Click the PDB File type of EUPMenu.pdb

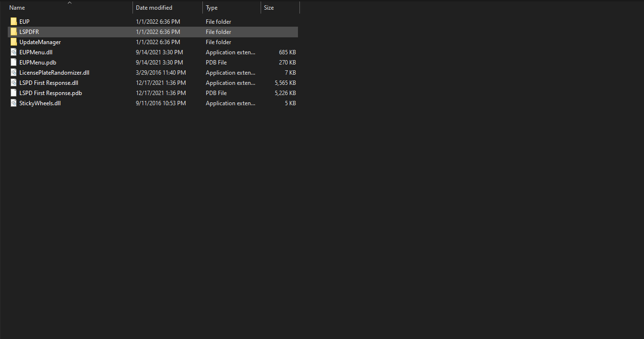coord(216,63)
